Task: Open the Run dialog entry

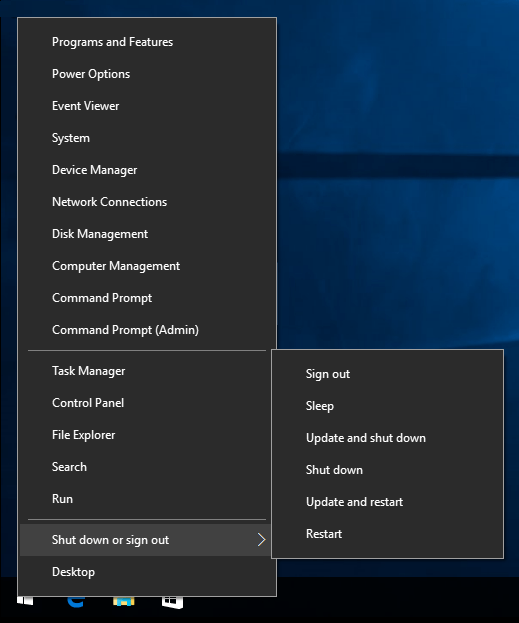Action: [x=147, y=499]
